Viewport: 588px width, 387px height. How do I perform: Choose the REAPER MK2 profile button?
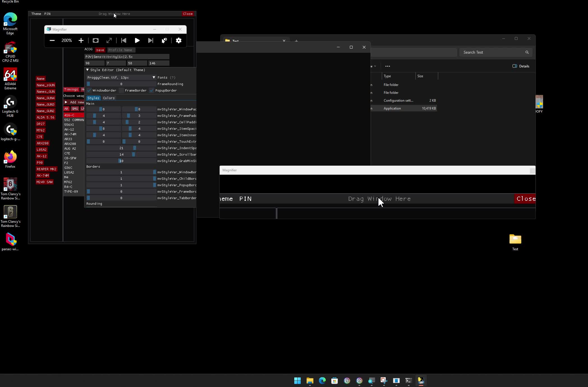pyautogui.click(x=47, y=169)
